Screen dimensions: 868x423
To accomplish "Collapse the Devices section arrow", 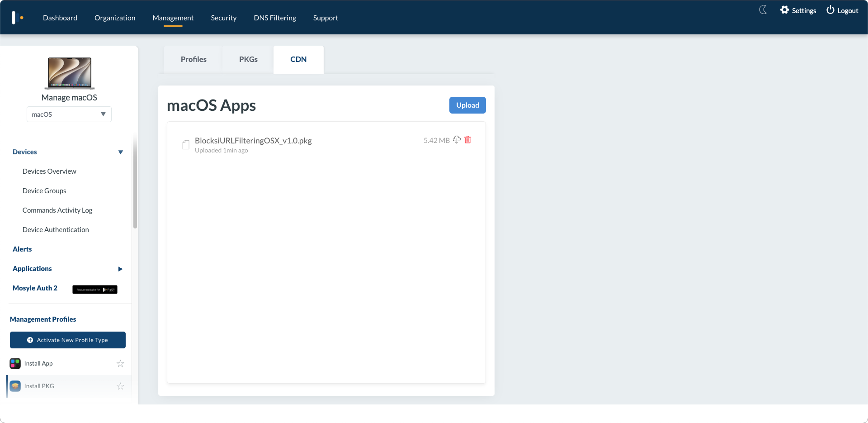I will (x=121, y=152).
